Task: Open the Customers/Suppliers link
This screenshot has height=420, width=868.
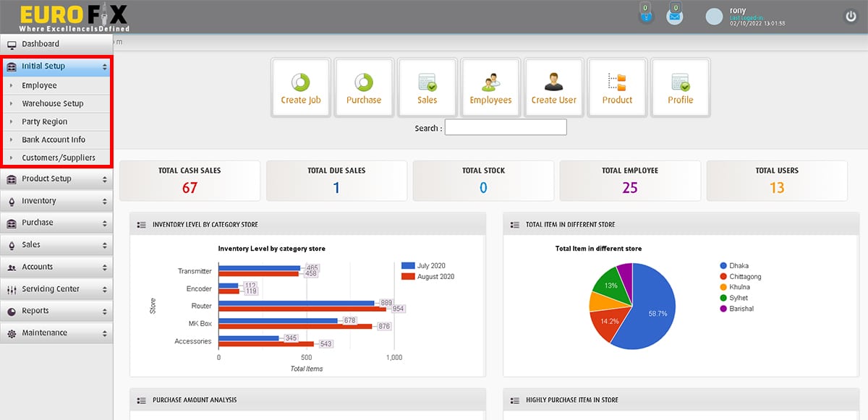Action: pos(58,158)
